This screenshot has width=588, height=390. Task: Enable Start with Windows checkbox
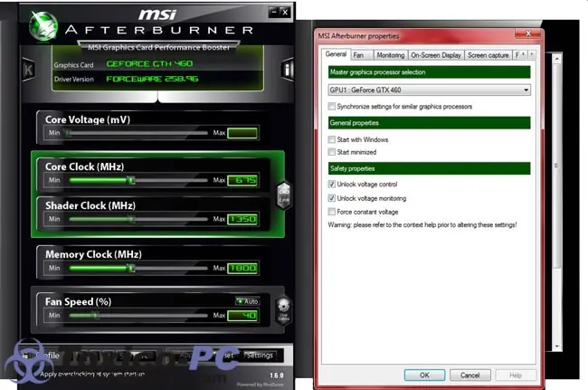(331, 139)
